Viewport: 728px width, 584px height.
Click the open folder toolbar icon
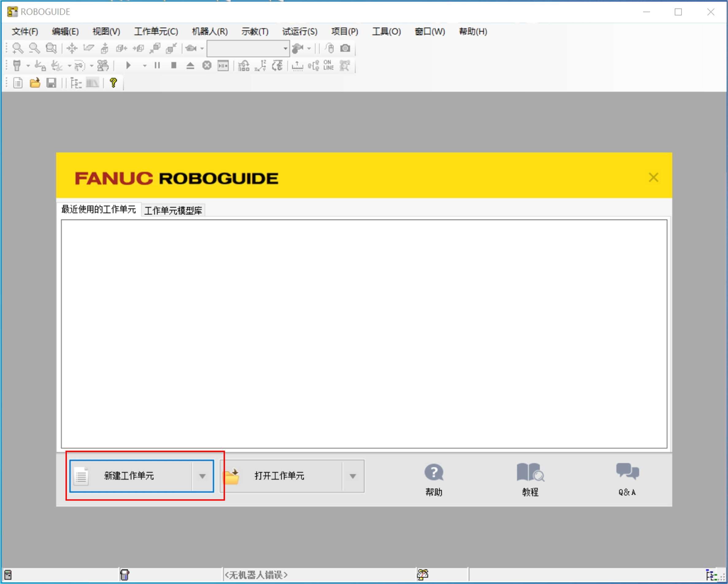click(x=35, y=83)
